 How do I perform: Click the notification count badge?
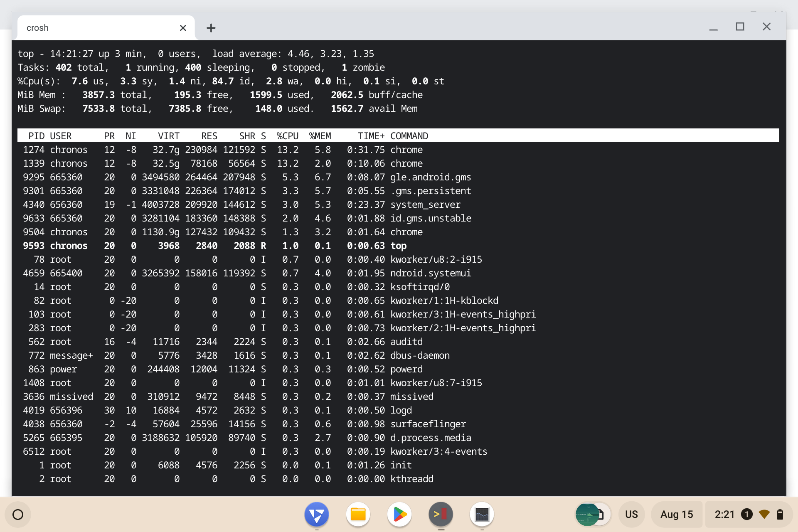[746, 515]
